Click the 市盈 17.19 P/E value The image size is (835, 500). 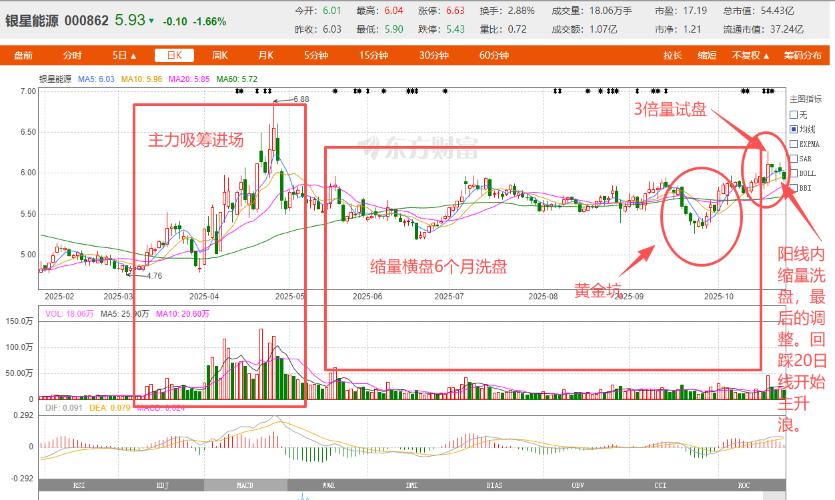pyautogui.click(x=681, y=11)
